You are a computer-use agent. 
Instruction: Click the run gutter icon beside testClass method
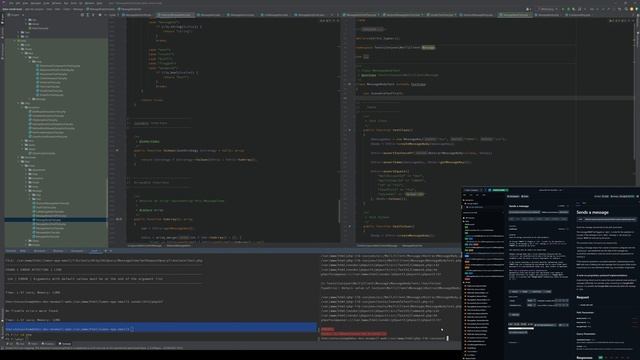[x=349, y=130]
